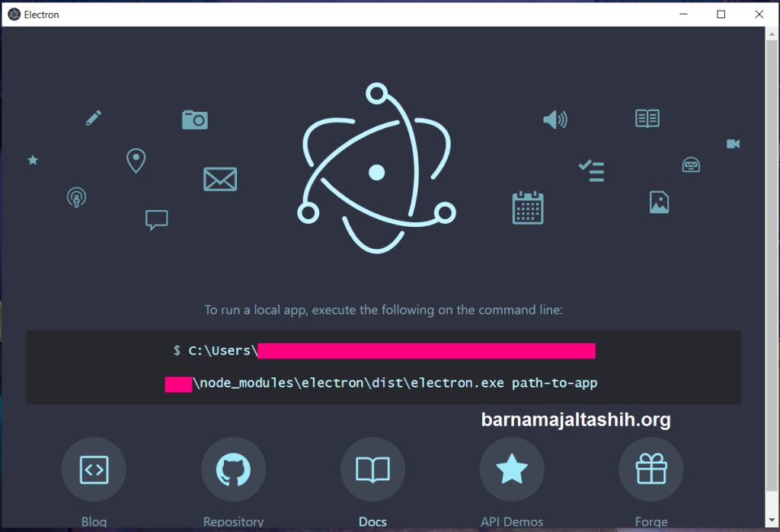Click the 'To run a local app' instruction text
Viewport: 780px width, 532px height.
coord(384,310)
